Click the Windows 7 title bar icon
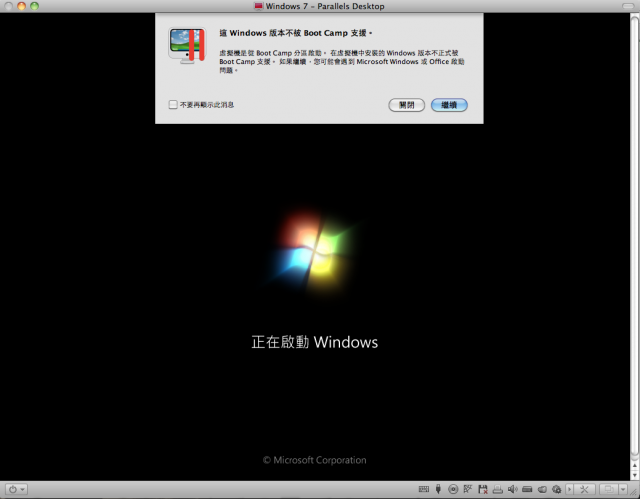 pyautogui.click(x=258, y=6)
